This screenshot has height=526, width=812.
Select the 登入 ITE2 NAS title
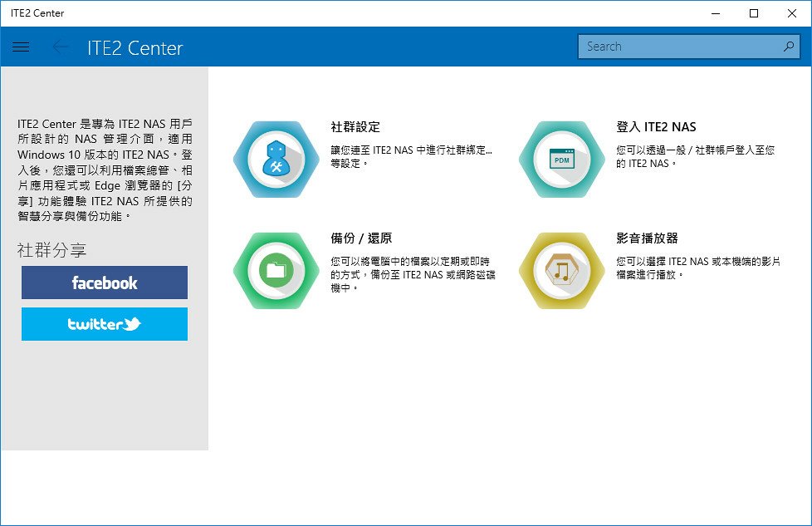tap(656, 127)
